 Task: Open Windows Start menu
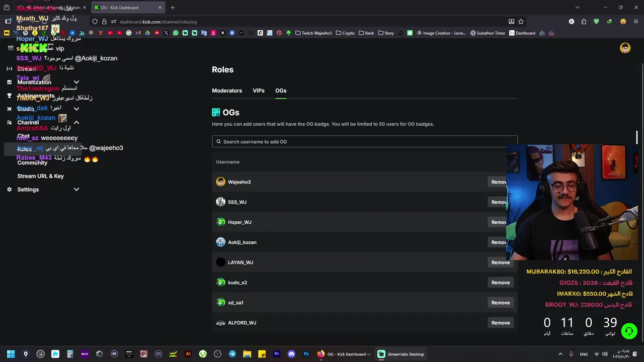pyautogui.click(x=11, y=354)
